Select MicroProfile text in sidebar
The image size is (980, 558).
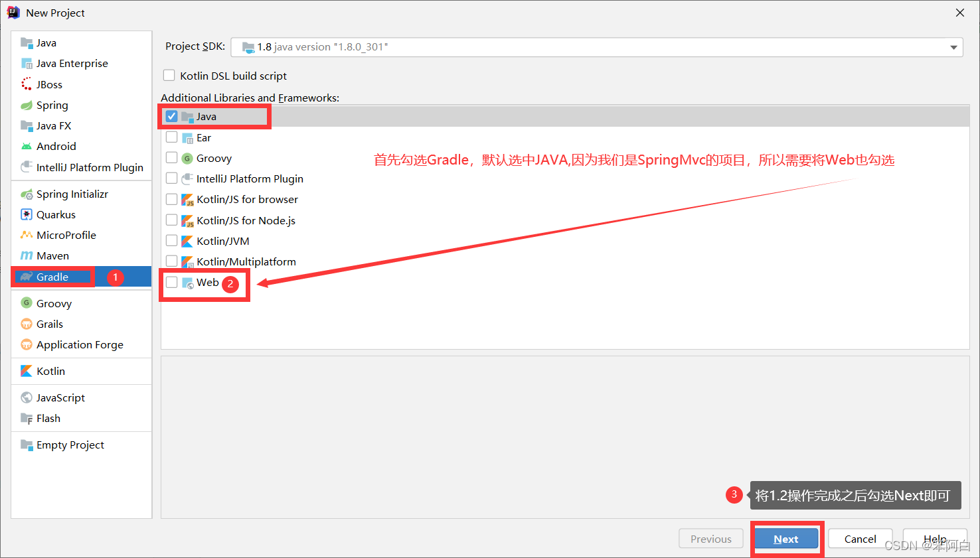pyautogui.click(x=66, y=236)
